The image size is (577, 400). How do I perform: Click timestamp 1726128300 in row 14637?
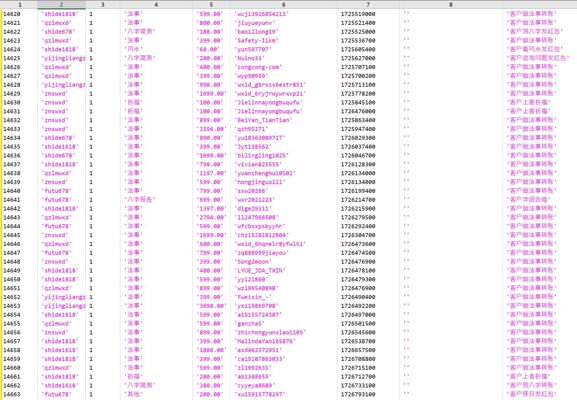point(358,164)
